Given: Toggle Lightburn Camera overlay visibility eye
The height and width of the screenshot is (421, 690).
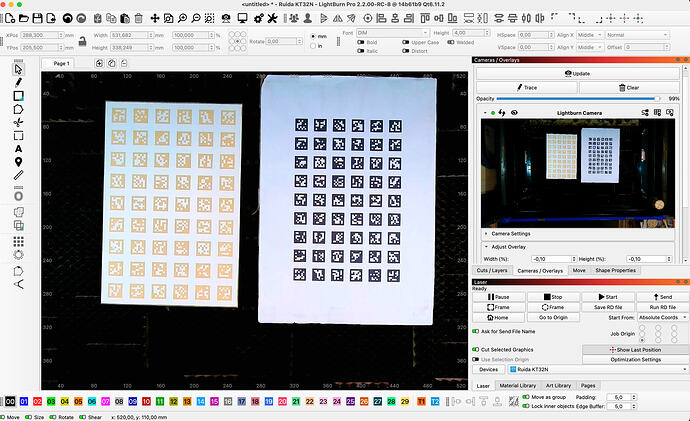Looking at the screenshot, I should pyautogui.click(x=514, y=113).
